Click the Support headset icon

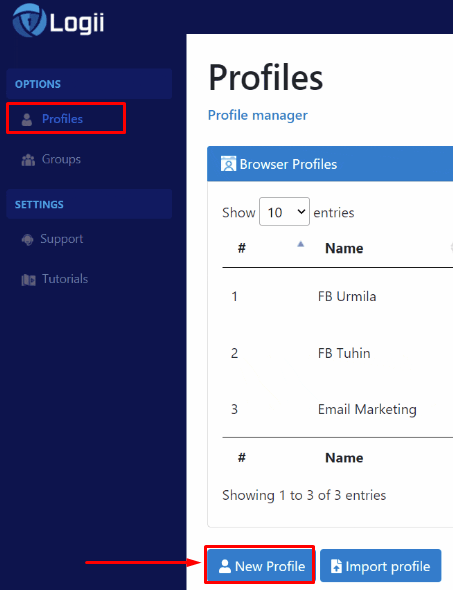coord(27,239)
